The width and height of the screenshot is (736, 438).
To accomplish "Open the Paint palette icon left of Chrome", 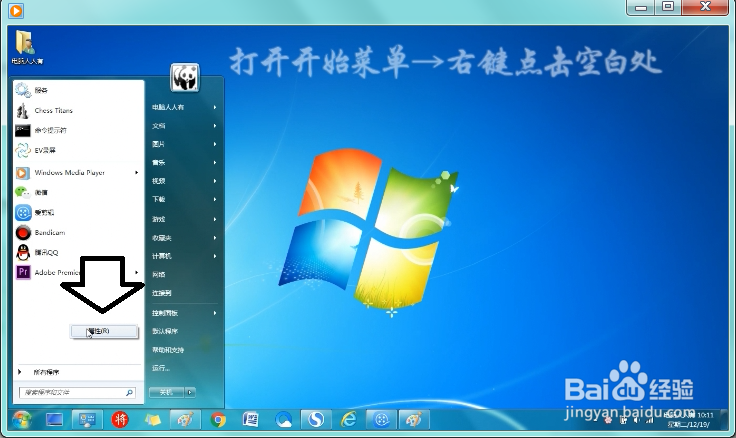I will [185, 419].
